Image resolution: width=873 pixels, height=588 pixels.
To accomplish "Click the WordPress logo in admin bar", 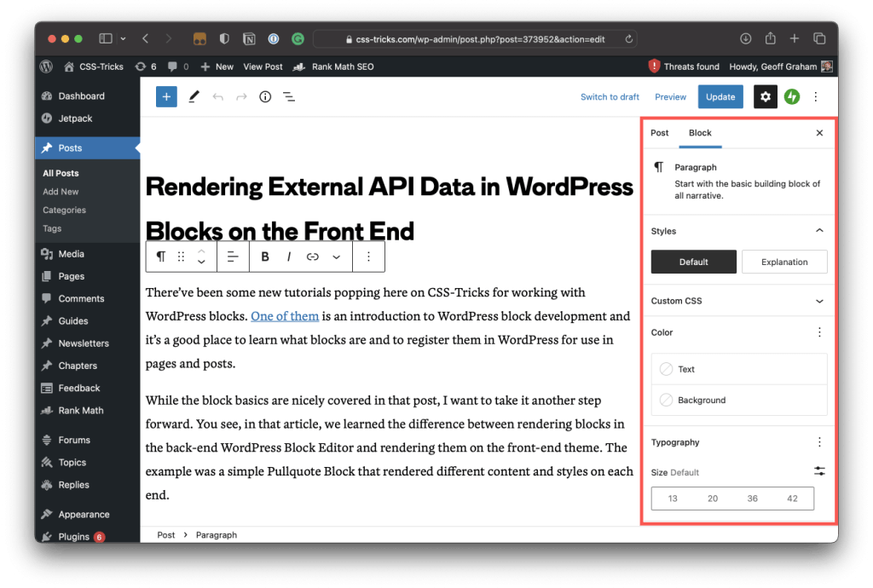I will tap(46, 66).
